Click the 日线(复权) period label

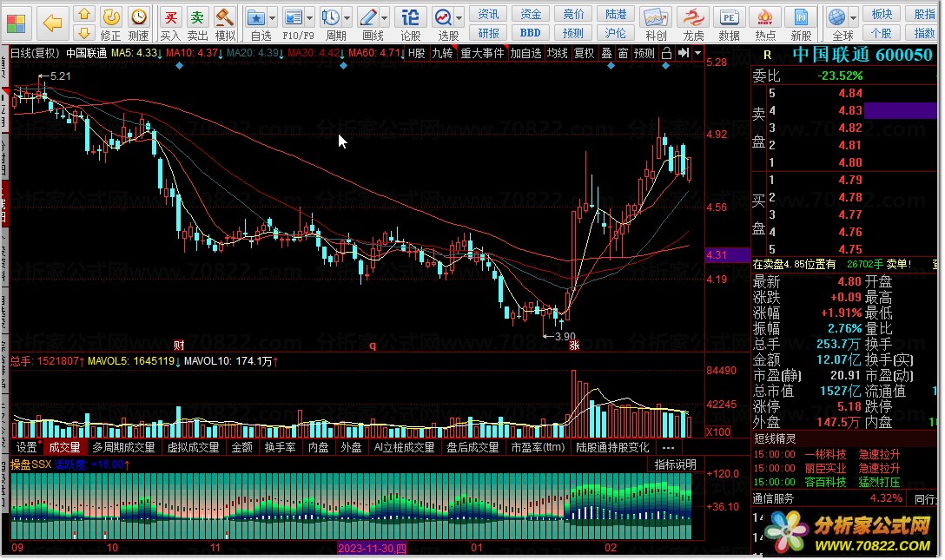[x=35, y=53]
